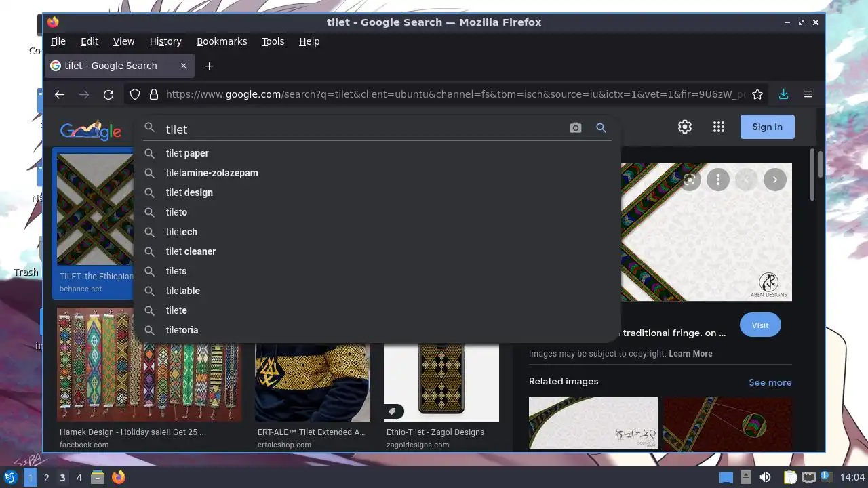Open the tracking protection shield icon
This screenshot has width=868, height=488.
[135, 95]
